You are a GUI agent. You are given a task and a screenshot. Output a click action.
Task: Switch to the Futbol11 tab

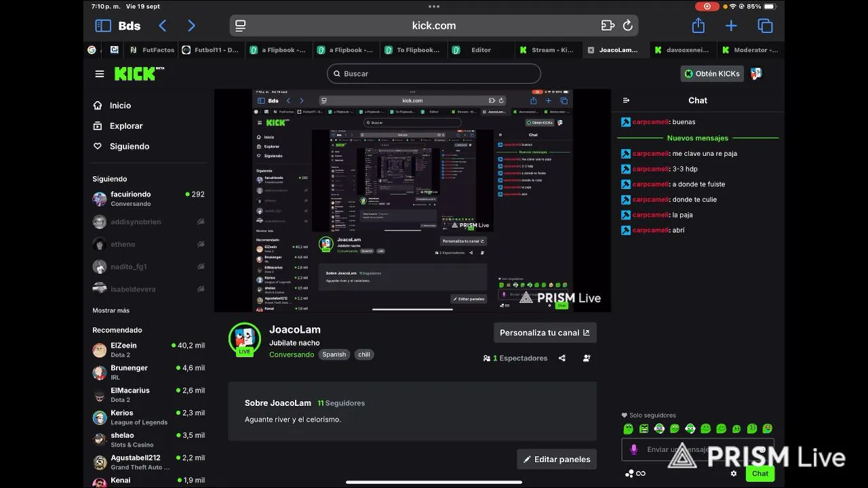(212, 50)
